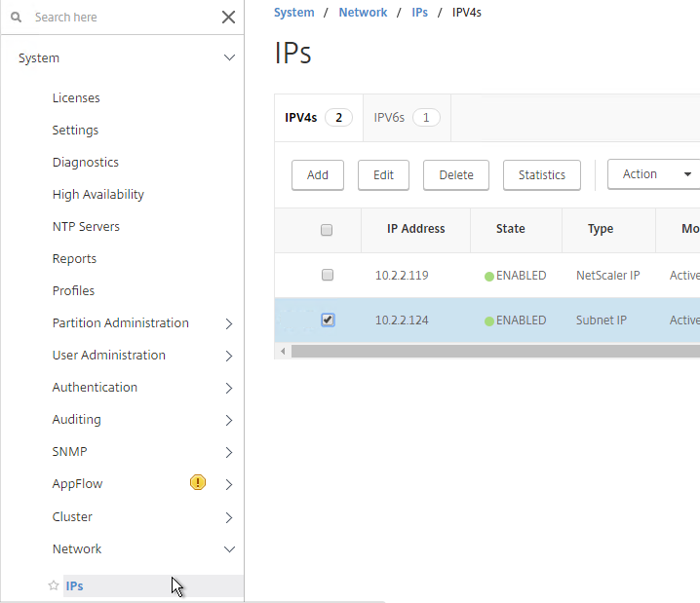The height and width of the screenshot is (603, 700).
Task: Open the Network breadcrumb link
Action: pyautogui.click(x=363, y=13)
